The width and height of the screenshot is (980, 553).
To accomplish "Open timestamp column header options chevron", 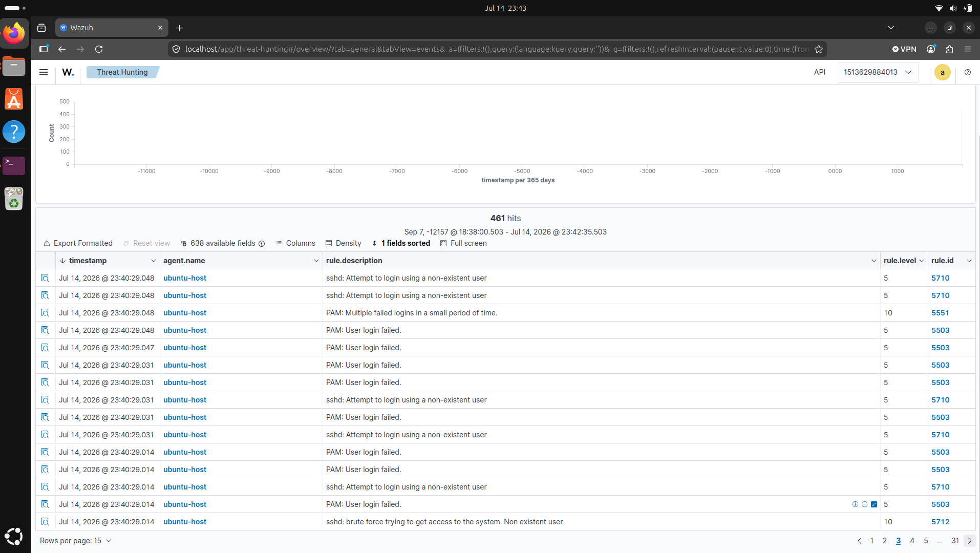I will point(153,261).
